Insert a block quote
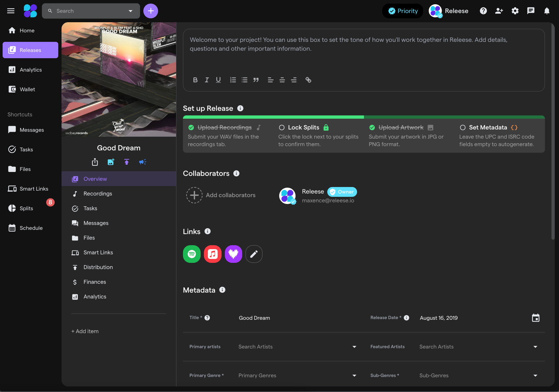 [x=256, y=80]
